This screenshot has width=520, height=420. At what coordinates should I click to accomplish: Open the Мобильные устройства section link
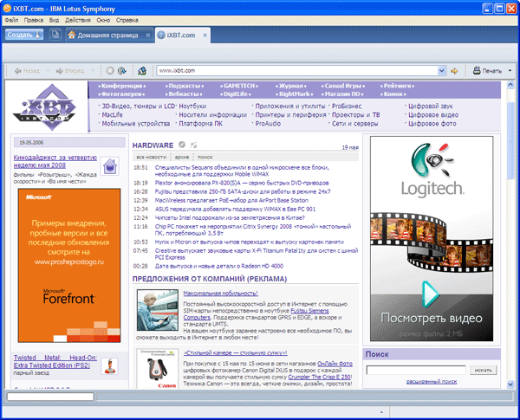pos(136,124)
